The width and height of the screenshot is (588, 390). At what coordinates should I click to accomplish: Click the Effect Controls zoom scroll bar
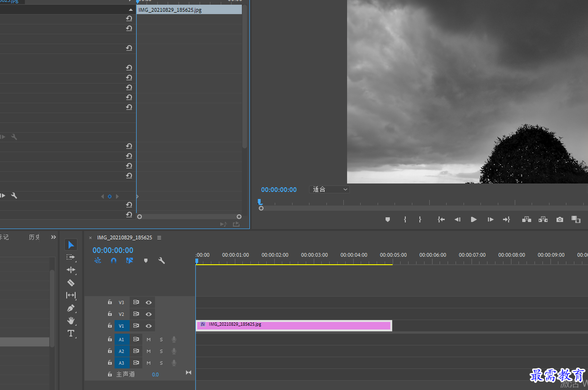[189, 216]
